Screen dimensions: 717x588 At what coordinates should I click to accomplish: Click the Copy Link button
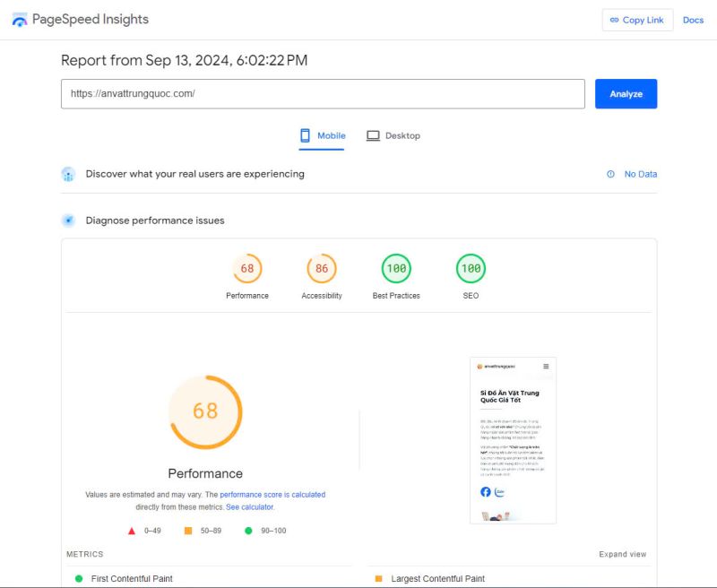pyautogui.click(x=637, y=20)
